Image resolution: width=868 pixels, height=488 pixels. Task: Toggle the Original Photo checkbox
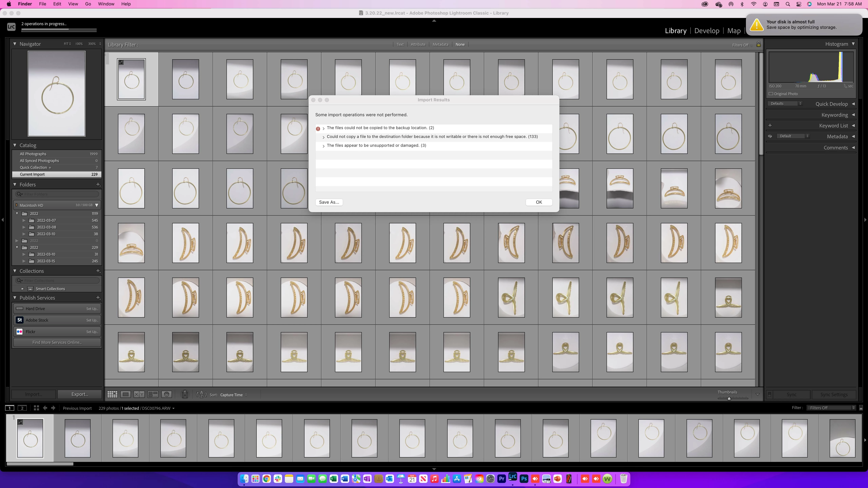(771, 94)
